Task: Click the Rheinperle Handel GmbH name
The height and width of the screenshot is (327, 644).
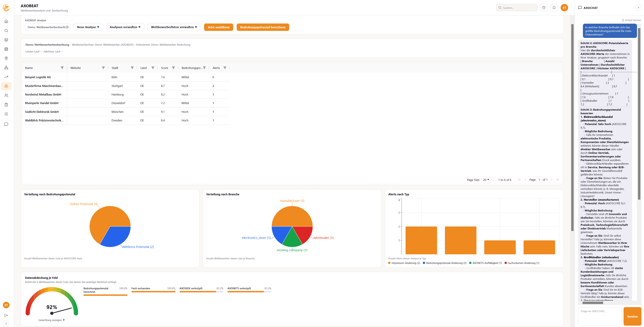Action: click(x=42, y=103)
